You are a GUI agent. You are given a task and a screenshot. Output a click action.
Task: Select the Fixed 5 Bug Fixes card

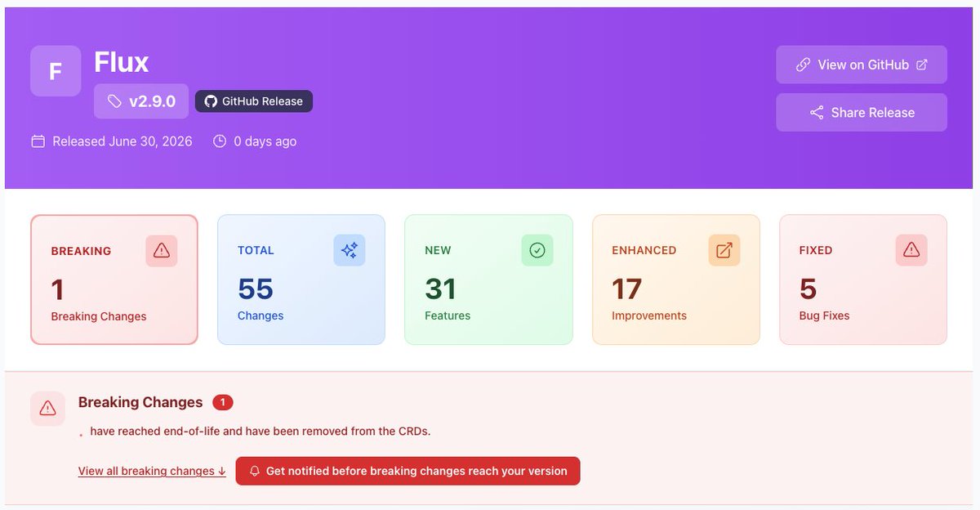click(x=863, y=280)
